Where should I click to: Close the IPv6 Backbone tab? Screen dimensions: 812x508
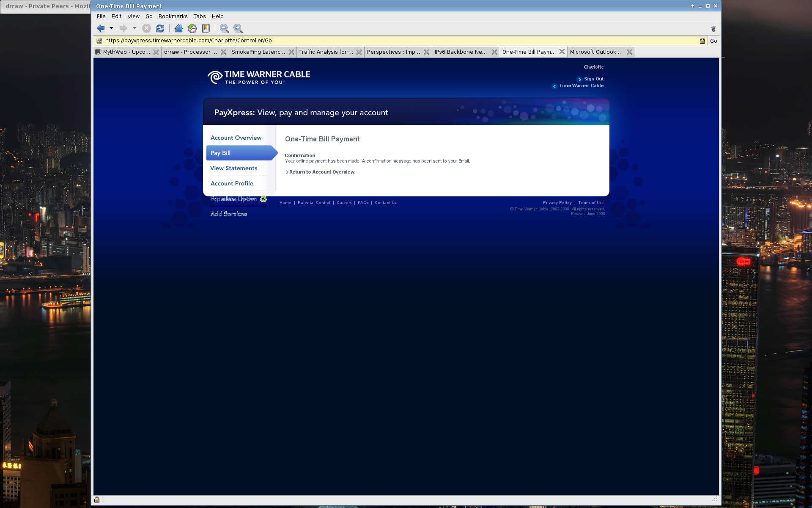click(x=494, y=52)
